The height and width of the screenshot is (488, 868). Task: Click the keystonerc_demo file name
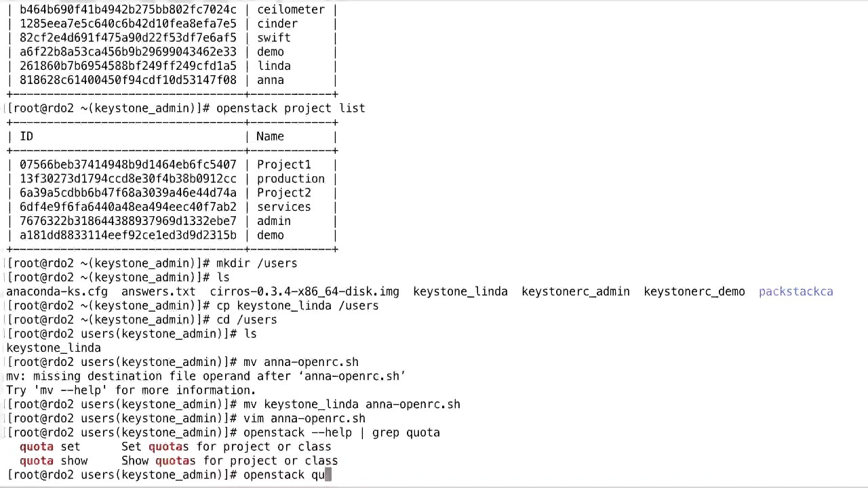coord(694,291)
